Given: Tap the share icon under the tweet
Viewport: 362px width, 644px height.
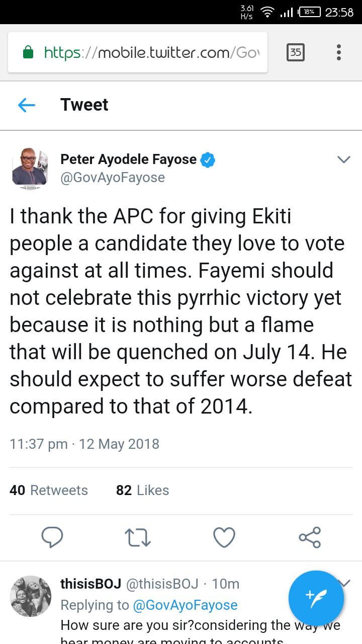Looking at the screenshot, I should click(310, 537).
